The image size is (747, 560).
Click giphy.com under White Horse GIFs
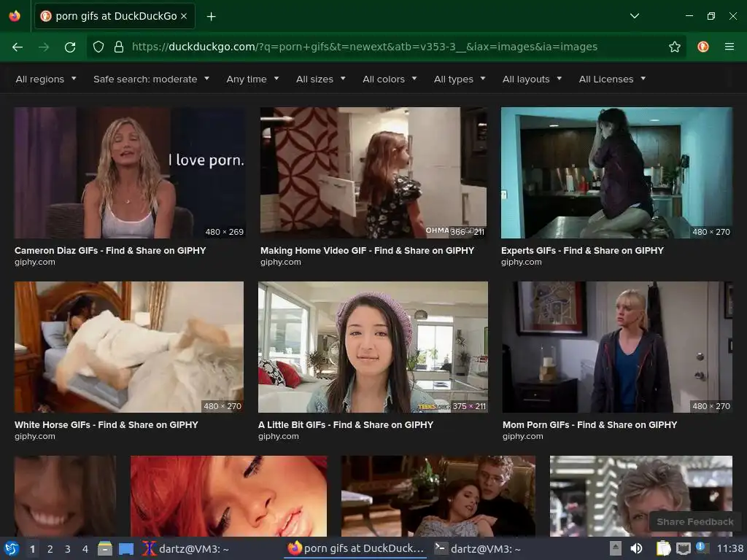click(35, 436)
